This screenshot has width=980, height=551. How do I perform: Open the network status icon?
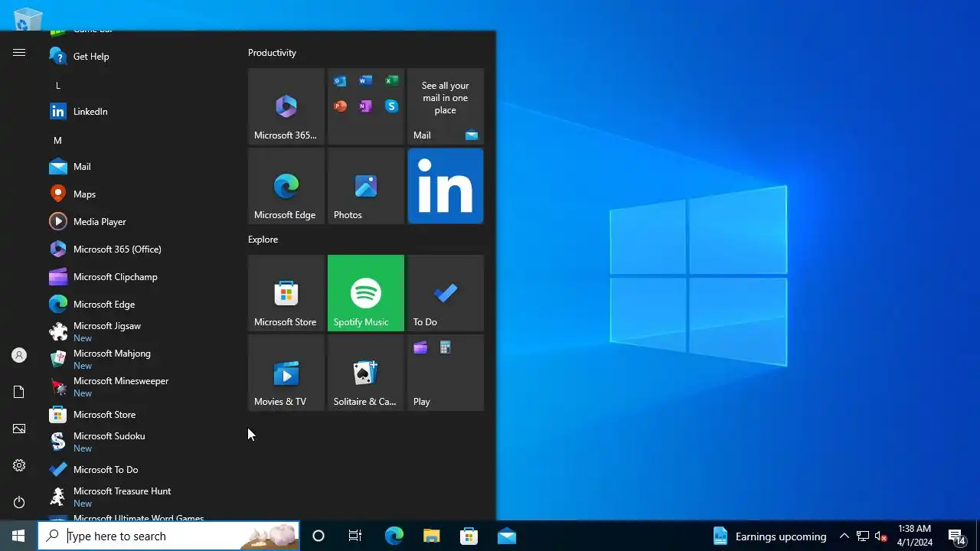point(862,536)
